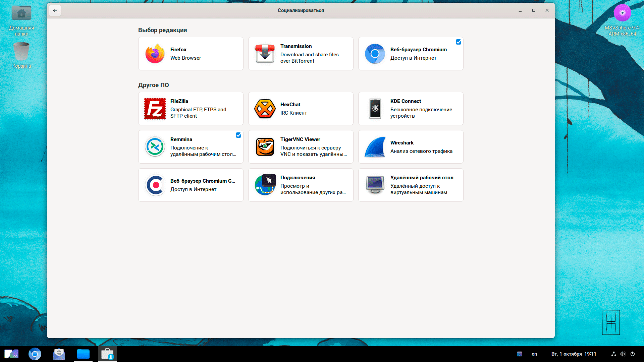Open the mail client from taskbar
Image resolution: width=644 pixels, height=362 pixels.
59,354
